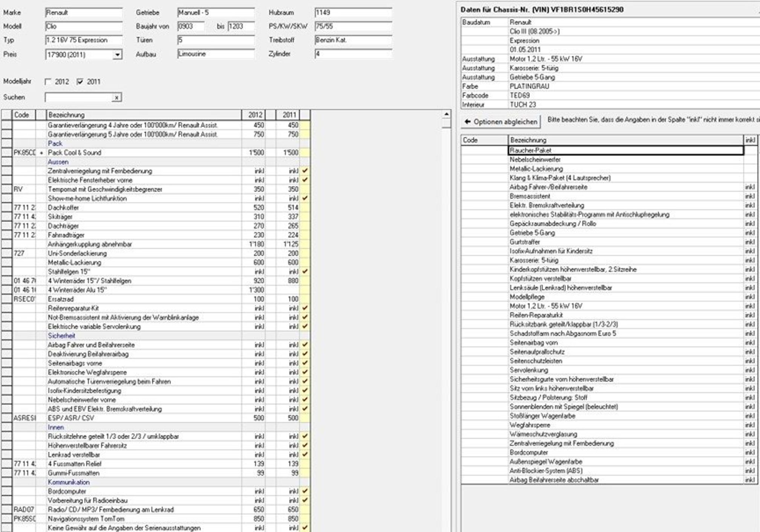760x532 pixels.
Task: Click the checkmark beside Nebelscheinwerfer vorne
Action: (305, 399)
